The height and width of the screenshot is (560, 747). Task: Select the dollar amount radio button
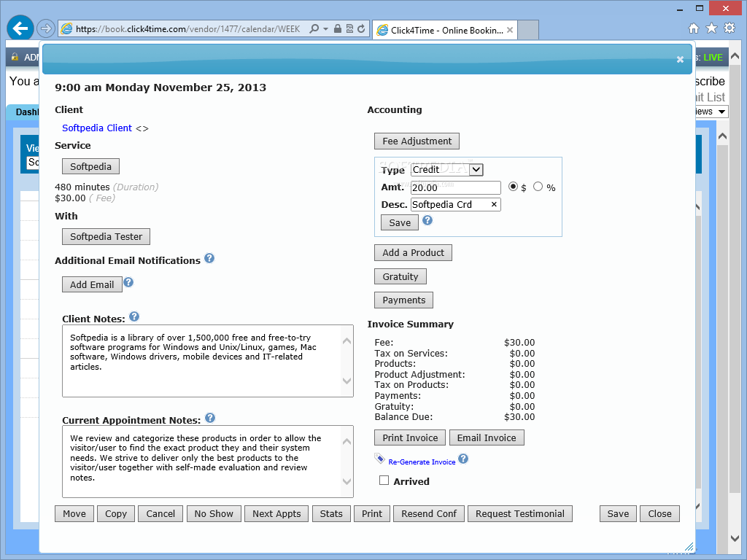[513, 187]
